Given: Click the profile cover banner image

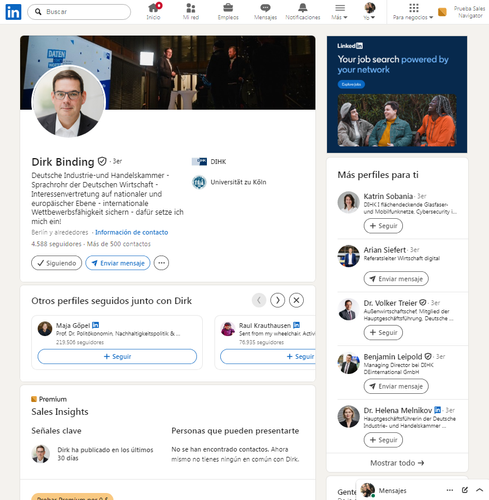Looking at the screenshot, I should [x=210, y=72].
